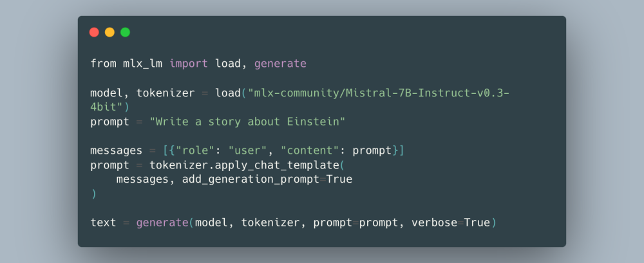This screenshot has width=644, height=263.
Task: Click the Mistral-7B-Instruct model path string
Action: pos(379,93)
